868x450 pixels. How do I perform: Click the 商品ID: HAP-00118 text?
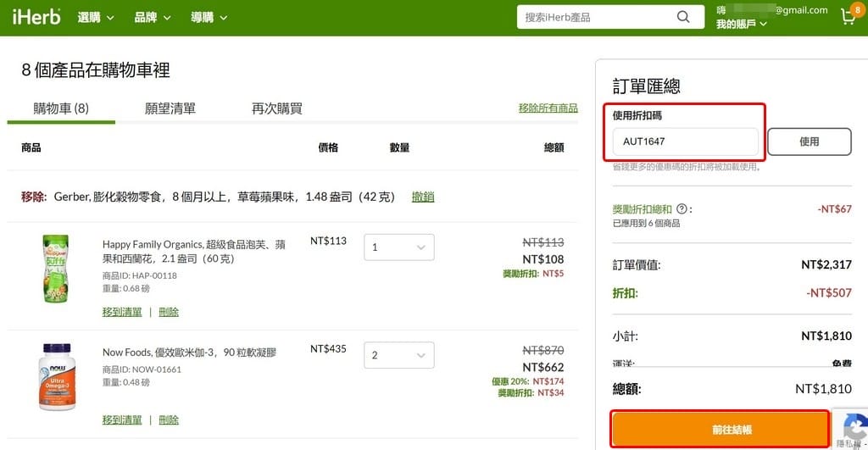[140, 275]
